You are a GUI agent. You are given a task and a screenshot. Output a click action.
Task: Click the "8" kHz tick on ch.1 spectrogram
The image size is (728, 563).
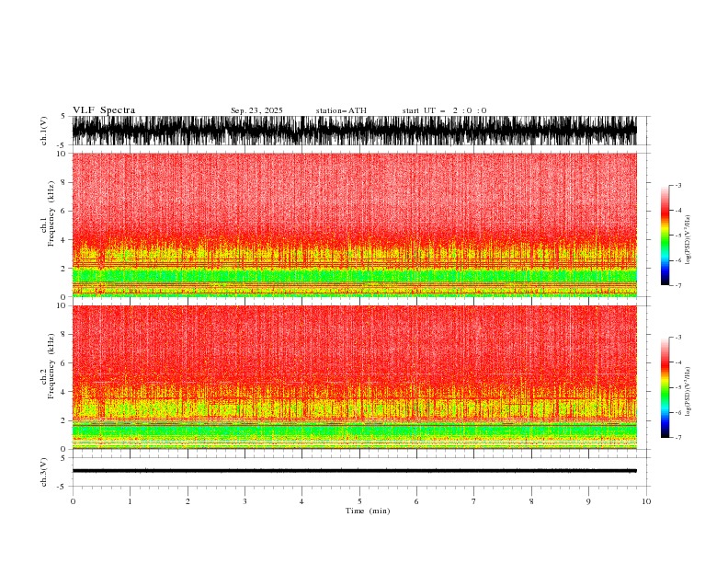click(64, 182)
